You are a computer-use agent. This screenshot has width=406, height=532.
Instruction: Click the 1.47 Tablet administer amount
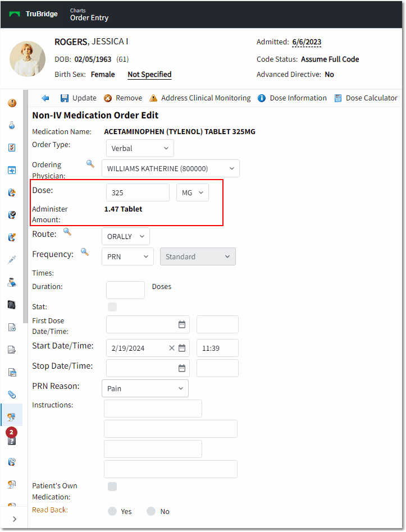pos(123,209)
